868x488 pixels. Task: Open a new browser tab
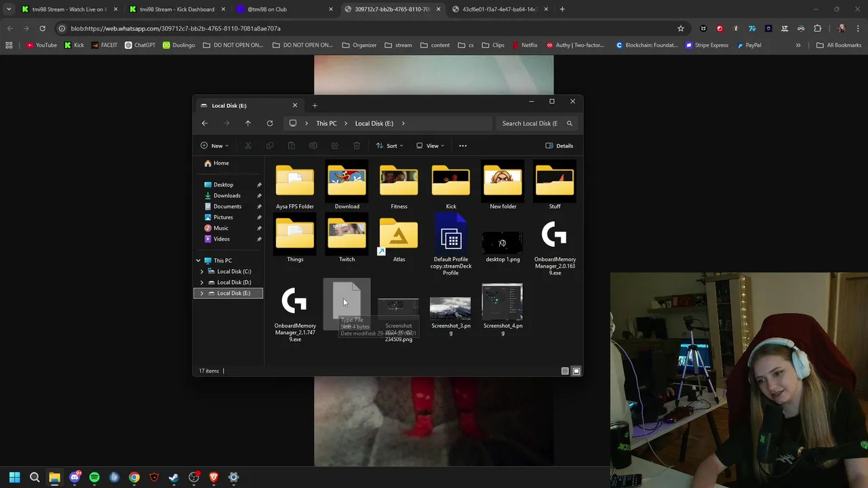click(x=562, y=9)
